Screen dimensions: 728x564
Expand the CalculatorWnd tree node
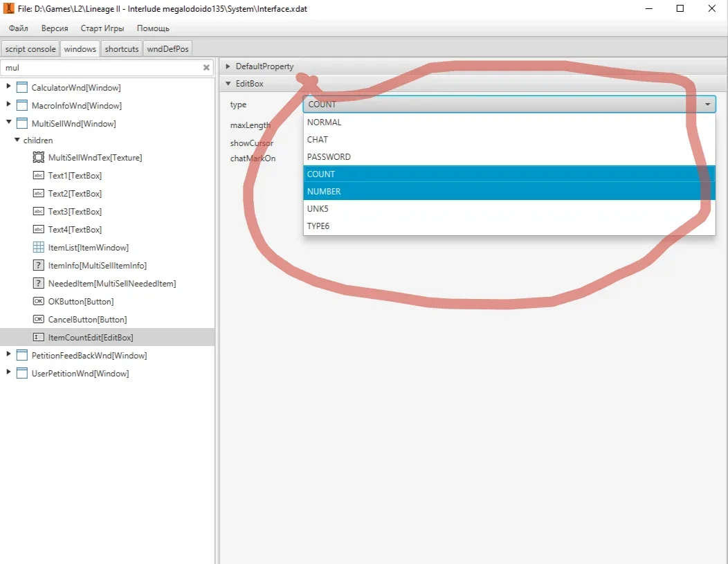8,87
